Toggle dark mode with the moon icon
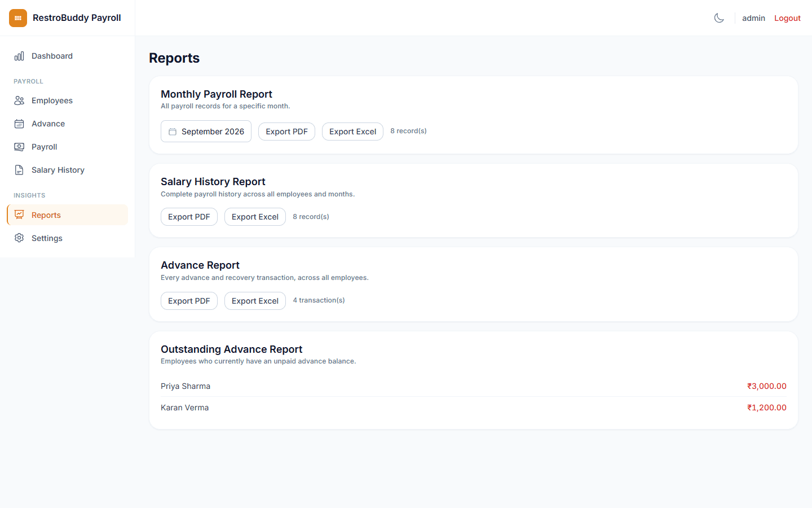This screenshot has height=508, width=812. click(719, 18)
